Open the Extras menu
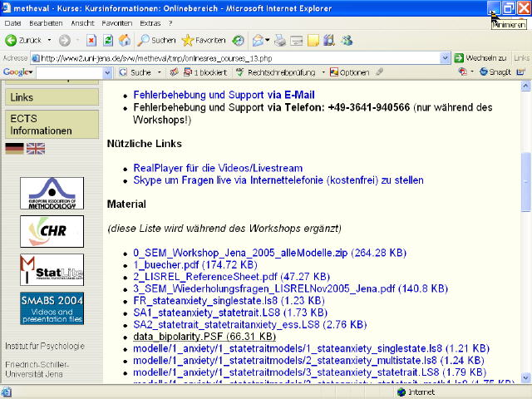Viewport: 532px width, 399px height. pos(150,23)
